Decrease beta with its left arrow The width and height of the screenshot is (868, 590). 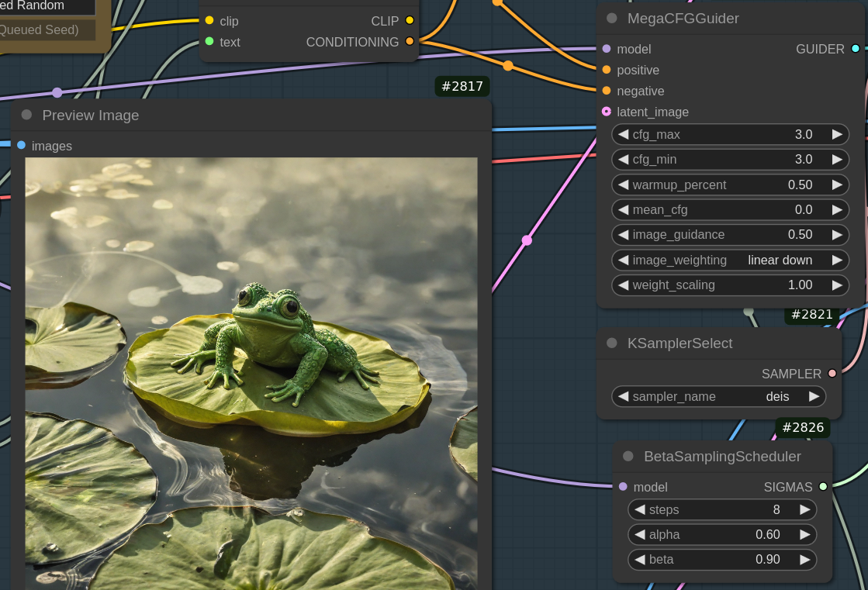coord(640,560)
